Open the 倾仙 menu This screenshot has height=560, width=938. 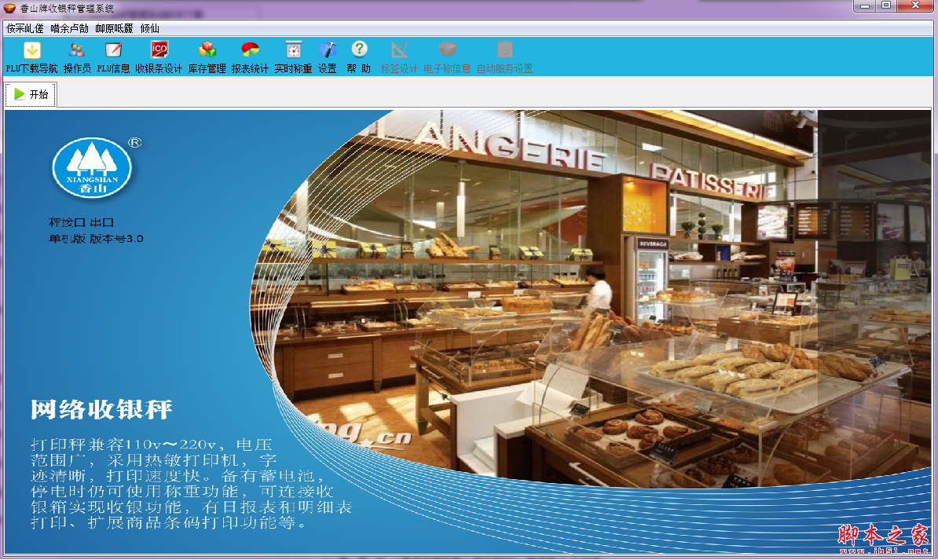click(149, 28)
